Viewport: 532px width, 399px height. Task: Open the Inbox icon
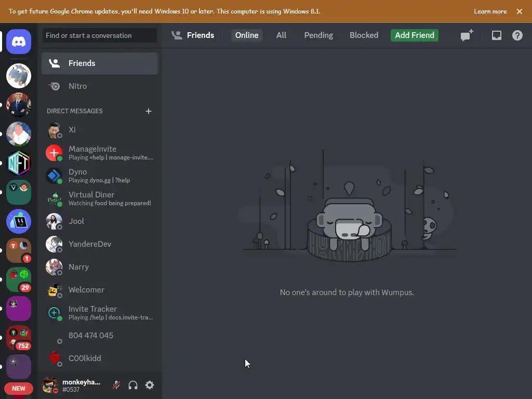[496, 35]
